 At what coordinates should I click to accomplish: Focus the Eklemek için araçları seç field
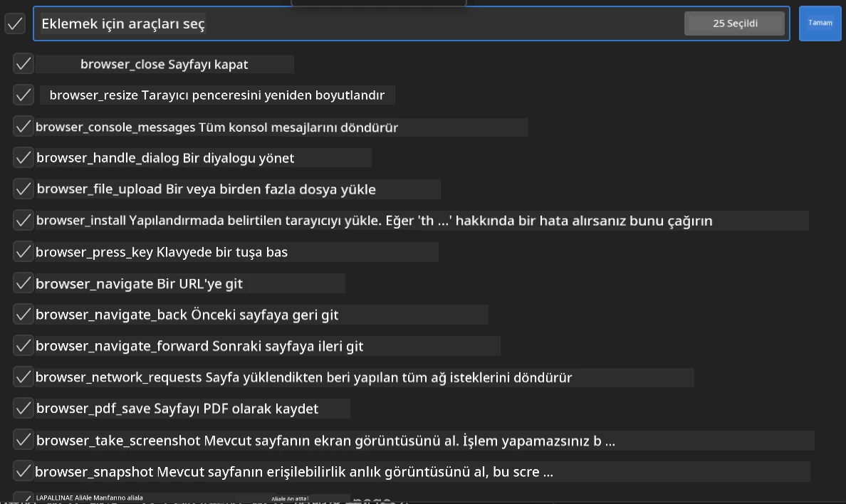pyautogui.click(x=359, y=23)
